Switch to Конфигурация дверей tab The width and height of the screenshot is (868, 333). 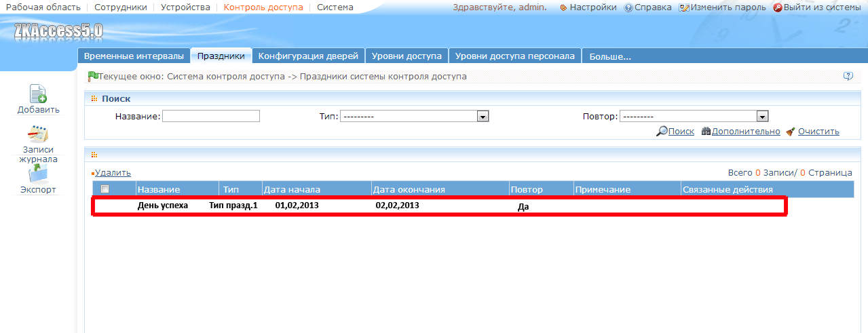coord(309,56)
